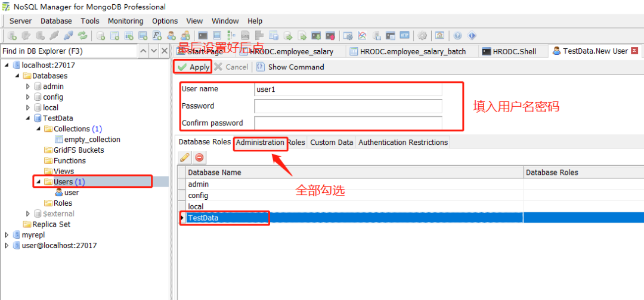This screenshot has height=300, width=644.
Task: Click the find previous up arrow
Action: pos(143,51)
